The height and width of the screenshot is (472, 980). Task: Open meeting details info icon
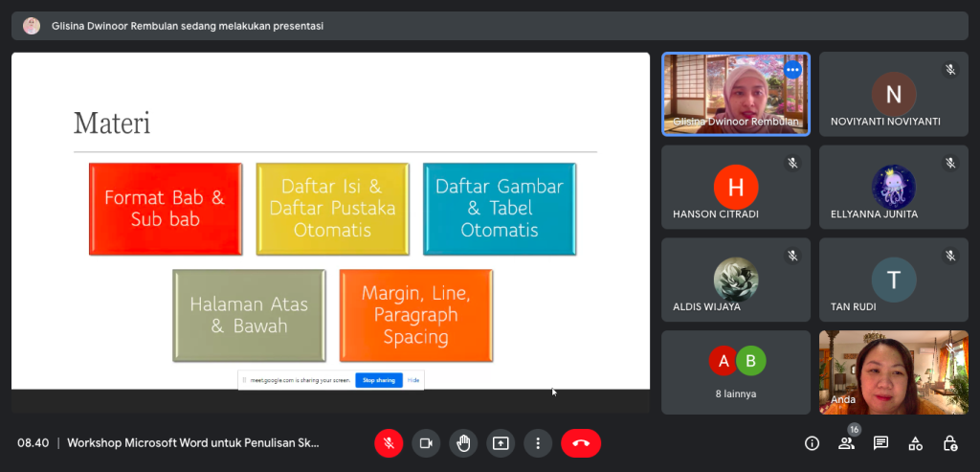pyautogui.click(x=812, y=443)
